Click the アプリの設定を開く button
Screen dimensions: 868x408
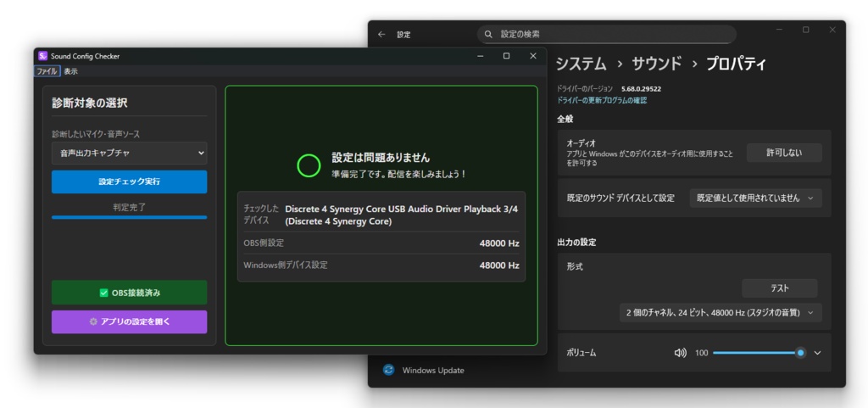(129, 321)
